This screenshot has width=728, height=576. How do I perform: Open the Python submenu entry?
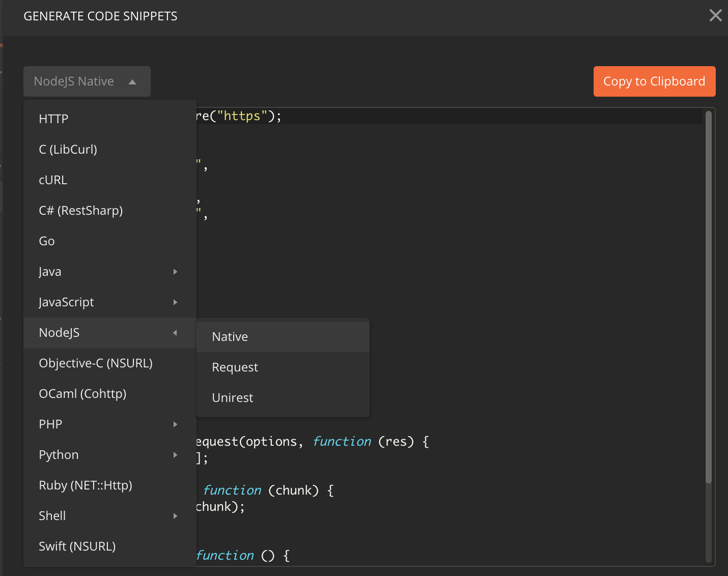point(110,455)
